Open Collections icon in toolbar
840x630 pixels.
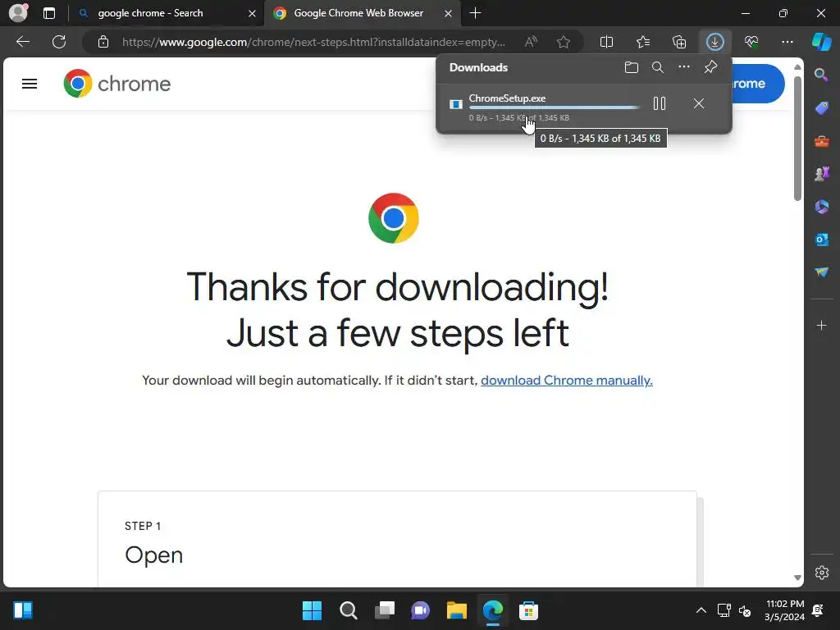point(679,42)
